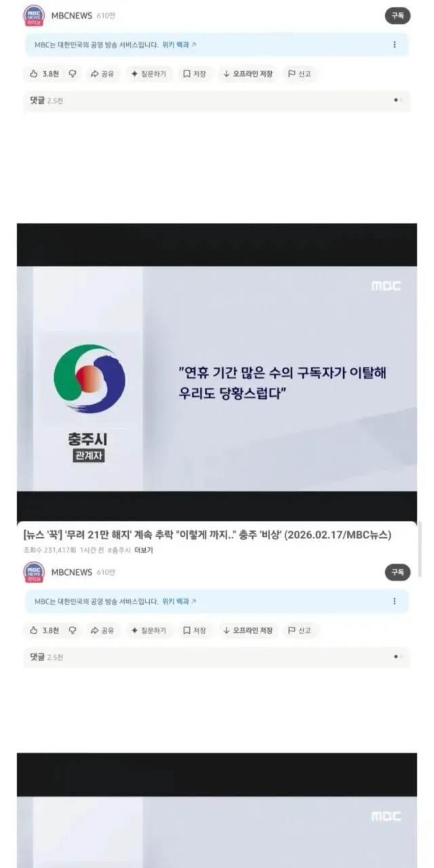Open the topmost 댓글 2.5천 comments panel
This screenshot has height=868, width=434.
[x=216, y=100]
